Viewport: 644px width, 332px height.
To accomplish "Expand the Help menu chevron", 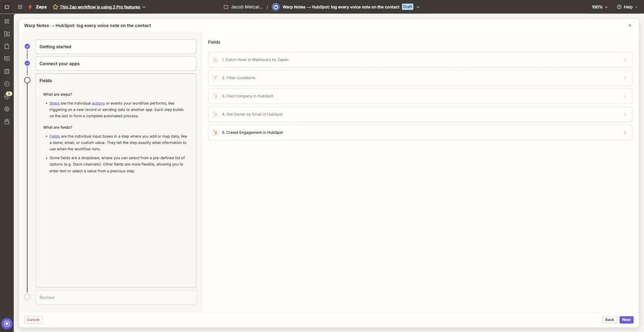I will (636, 7).
